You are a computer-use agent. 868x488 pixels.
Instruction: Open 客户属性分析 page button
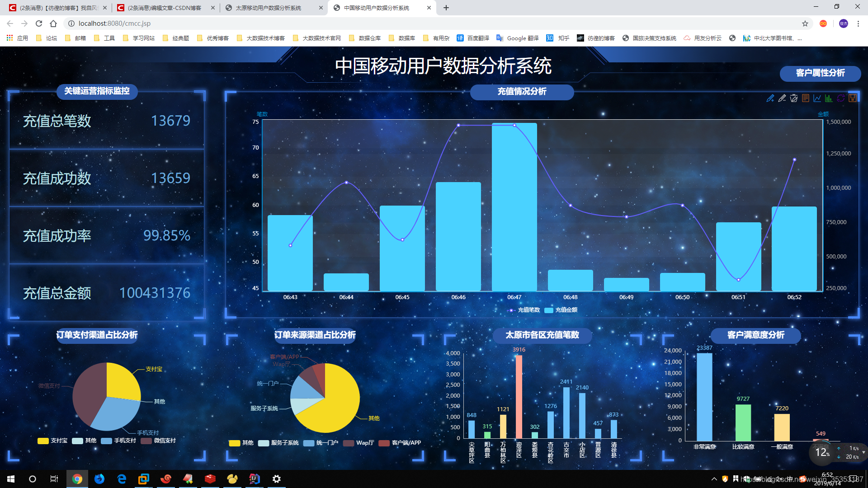coord(820,73)
